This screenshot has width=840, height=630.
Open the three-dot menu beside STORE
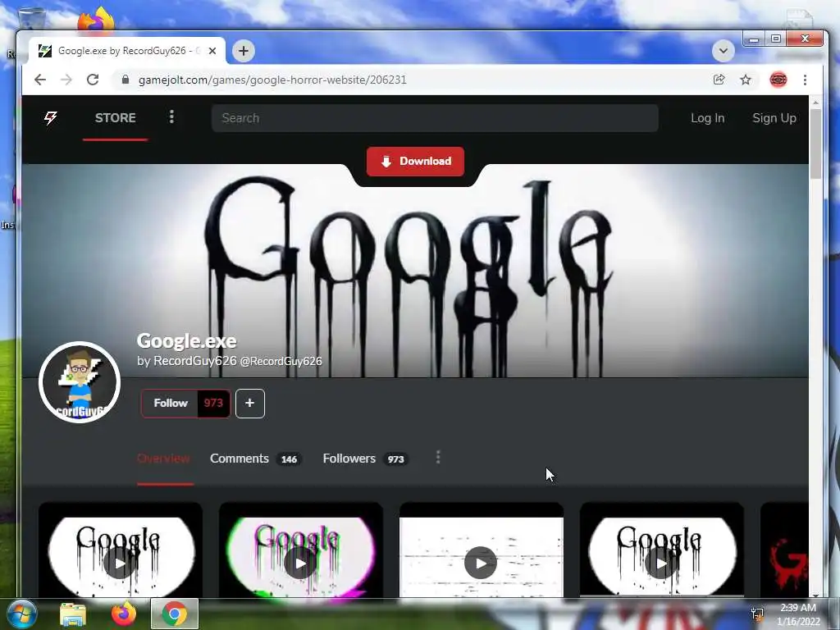tap(171, 116)
